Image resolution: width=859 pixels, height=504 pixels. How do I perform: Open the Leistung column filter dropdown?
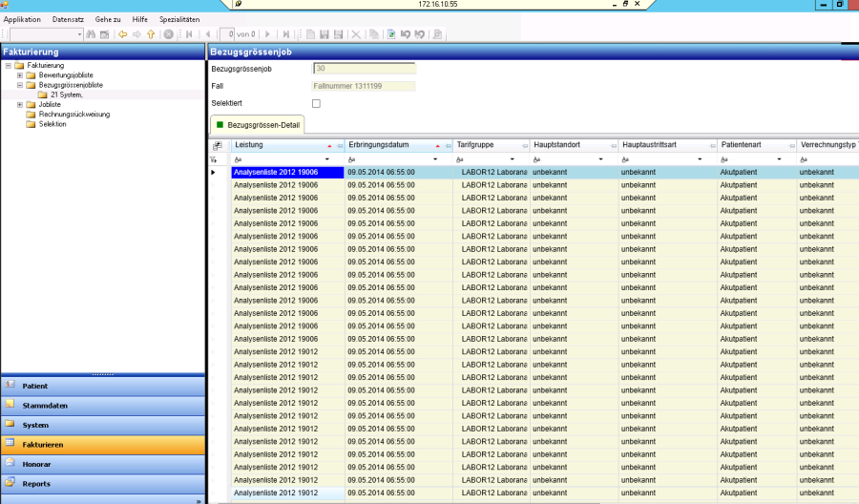pos(327,158)
